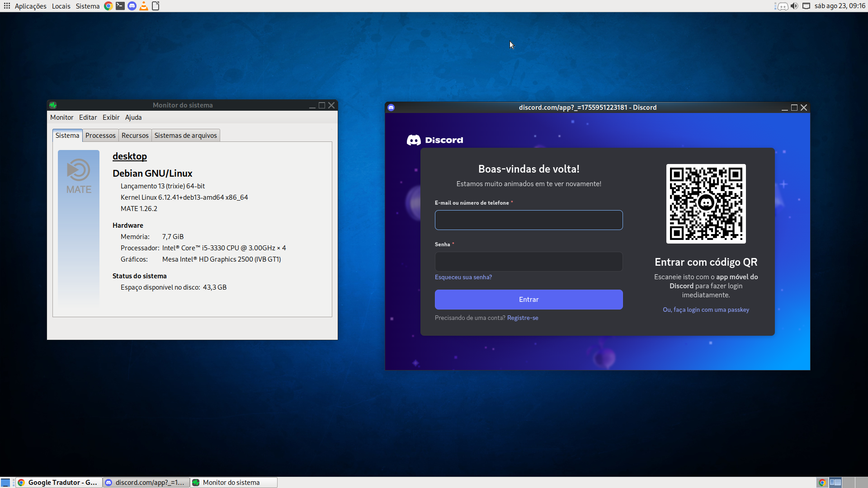
Task: Click the MATE 1.26.2 version text
Action: point(139,209)
